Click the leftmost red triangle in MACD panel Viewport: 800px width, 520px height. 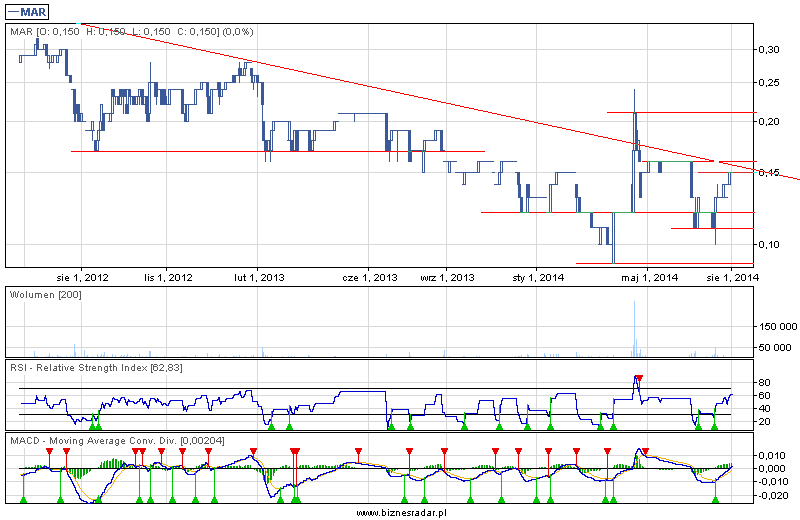49,452
